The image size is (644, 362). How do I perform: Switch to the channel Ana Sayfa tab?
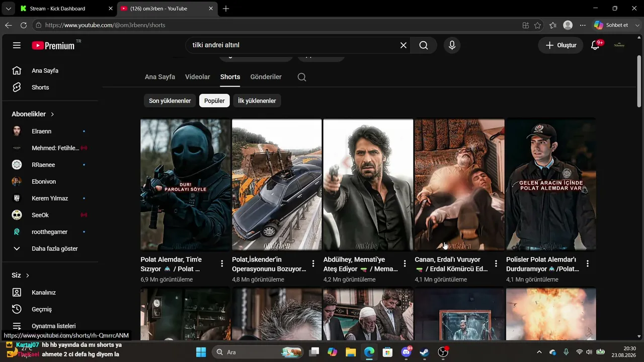(160, 77)
